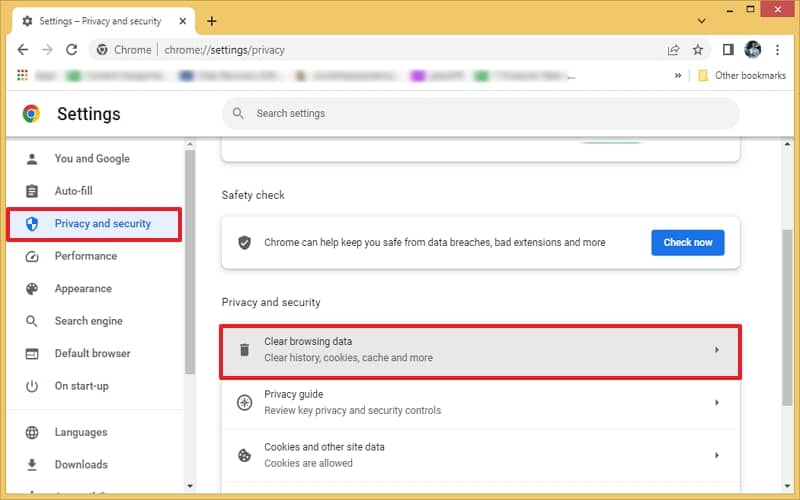Open You and Google settings
Image resolution: width=800 pixels, height=500 pixels.
[95, 159]
